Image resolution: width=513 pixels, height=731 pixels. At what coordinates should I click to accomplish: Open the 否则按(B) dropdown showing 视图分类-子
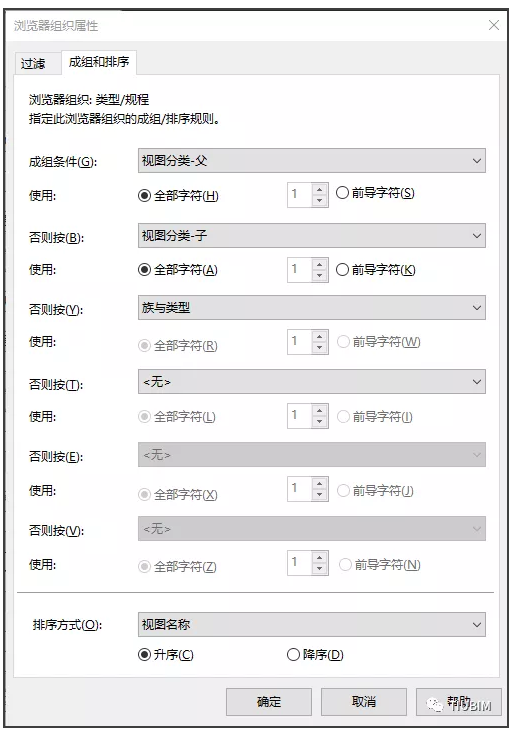point(312,236)
